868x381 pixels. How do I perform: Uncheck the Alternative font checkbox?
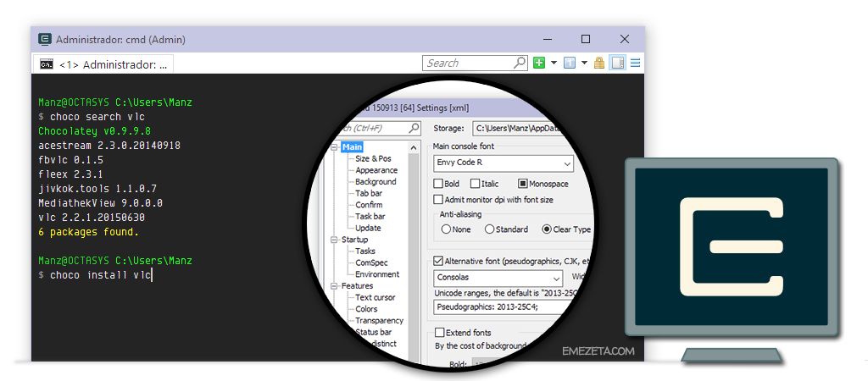pyautogui.click(x=438, y=261)
